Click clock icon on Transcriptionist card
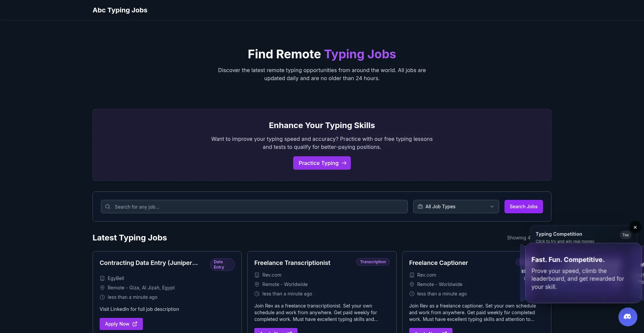Image resolution: width=644 pixels, height=333 pixels. [257, 294]
